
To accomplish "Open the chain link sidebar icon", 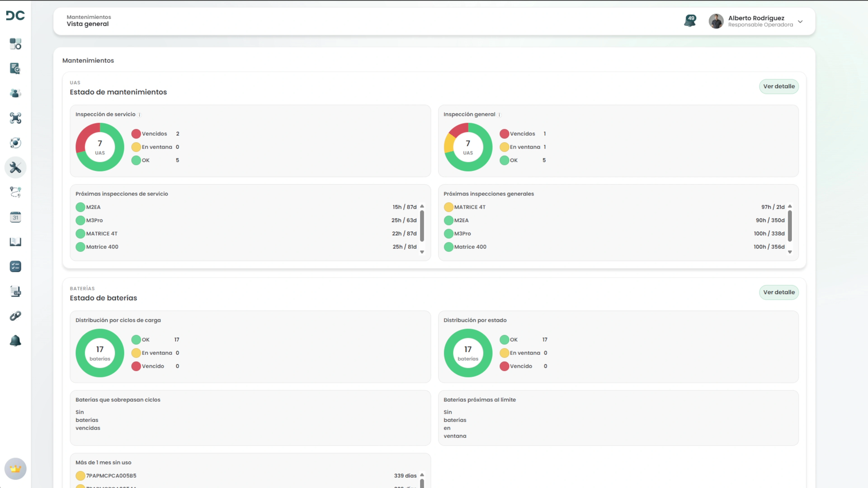I will (x=15, y=316).
